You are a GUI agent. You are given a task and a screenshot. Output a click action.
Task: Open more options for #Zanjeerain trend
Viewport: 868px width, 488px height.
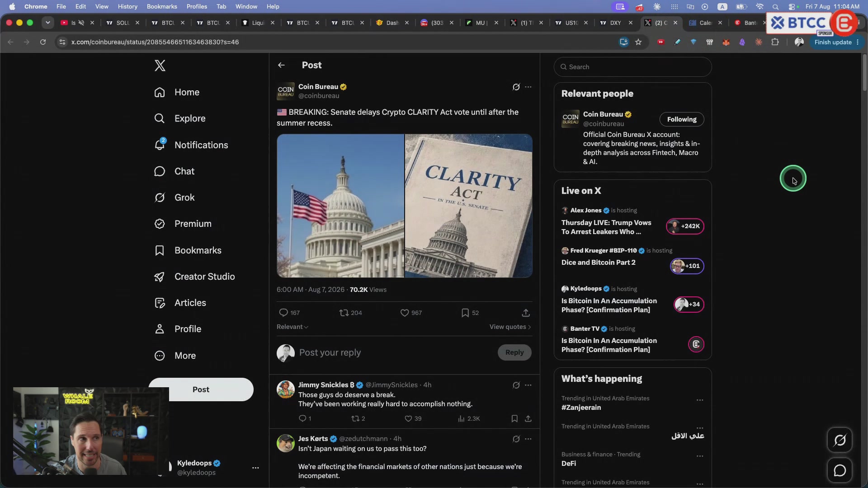[700, 400]
